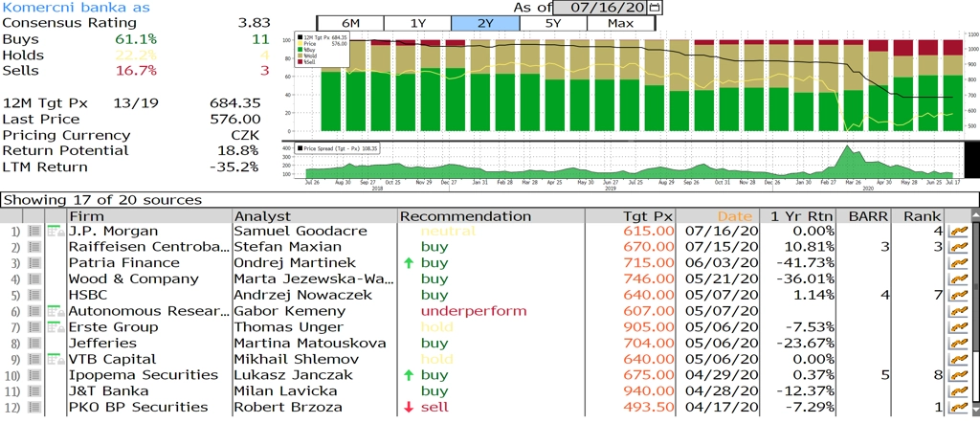Click the Return Potential value 18.8%

pyautogui.click(x=238, y=150)
